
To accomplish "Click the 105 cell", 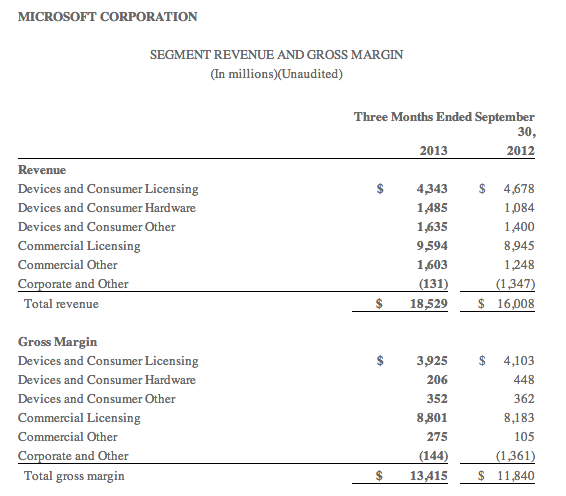I will point(524,437).
